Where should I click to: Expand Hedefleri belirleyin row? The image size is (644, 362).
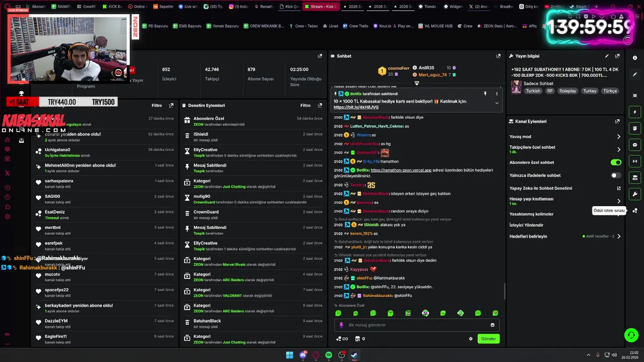(618, 236)
